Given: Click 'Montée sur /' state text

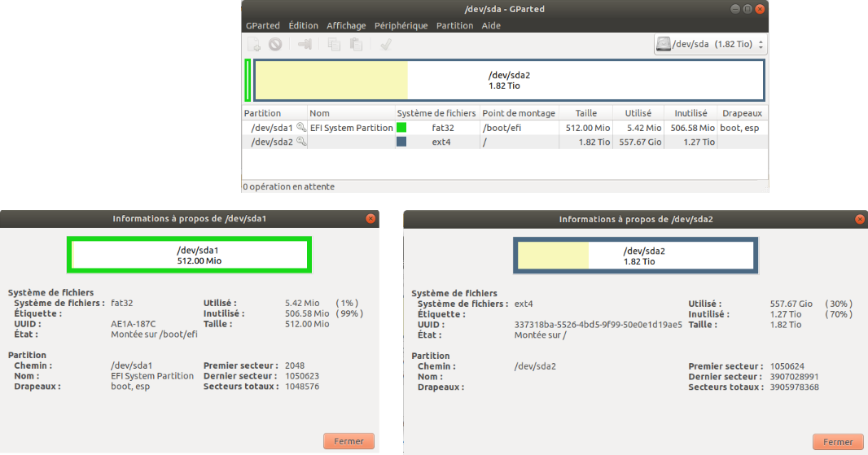Looking at the screenshot, I should click(x=541, y=335).
